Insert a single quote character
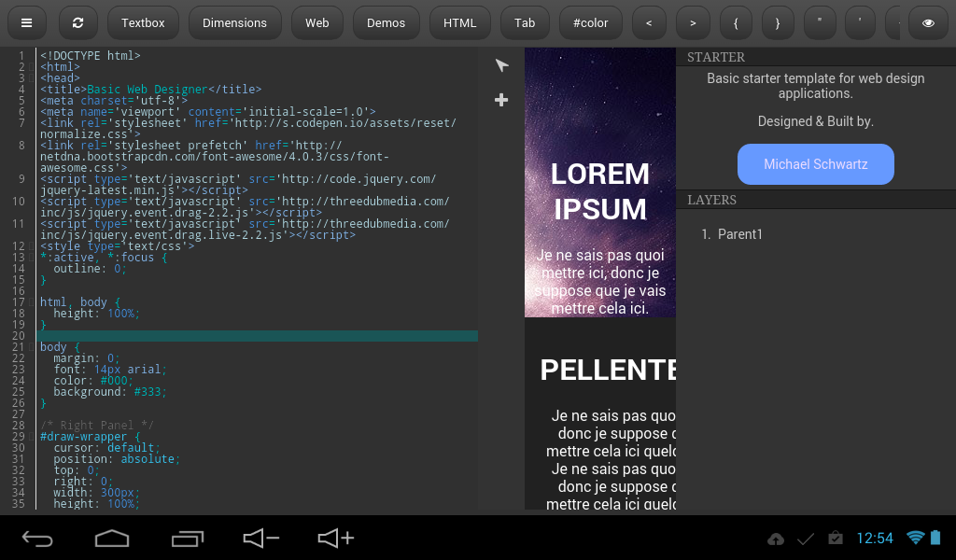This screenshot has height=560, width=956. (x=860, y=22)
